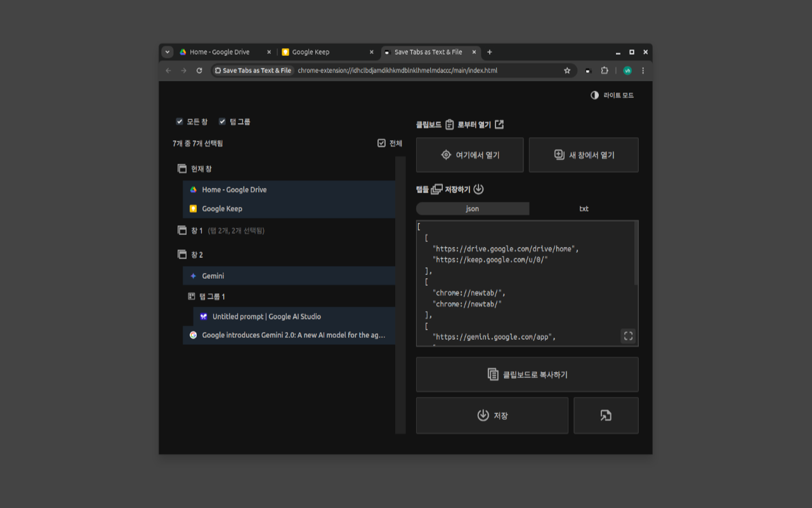This screenshot has width=812, height=508.
Task: Click the tab list vertical scrollbar
Action: (400, 295)
